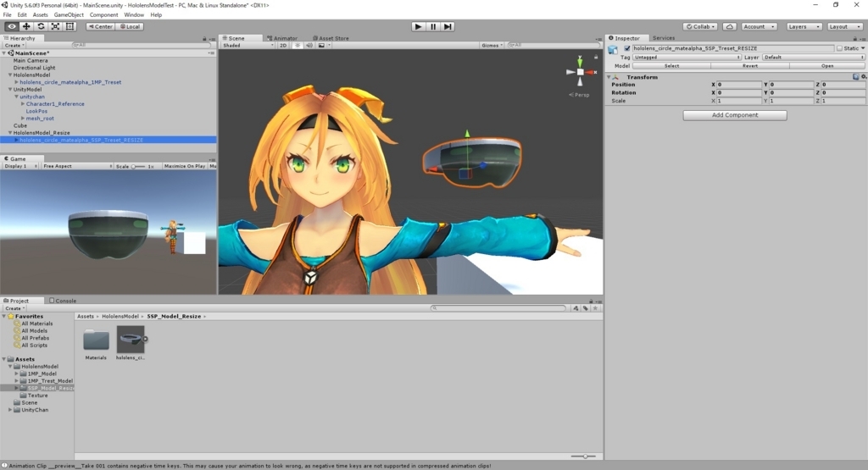Collapse the HololensModel hierarchy node
Image resolution: width=868 pixels, height=470 pixels.
[10, 75]
